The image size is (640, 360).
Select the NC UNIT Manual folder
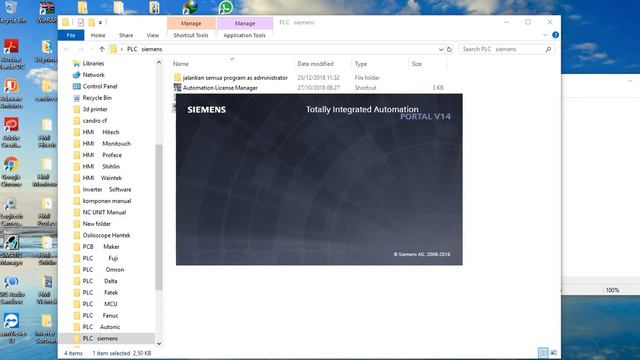(x=104, y=212)
